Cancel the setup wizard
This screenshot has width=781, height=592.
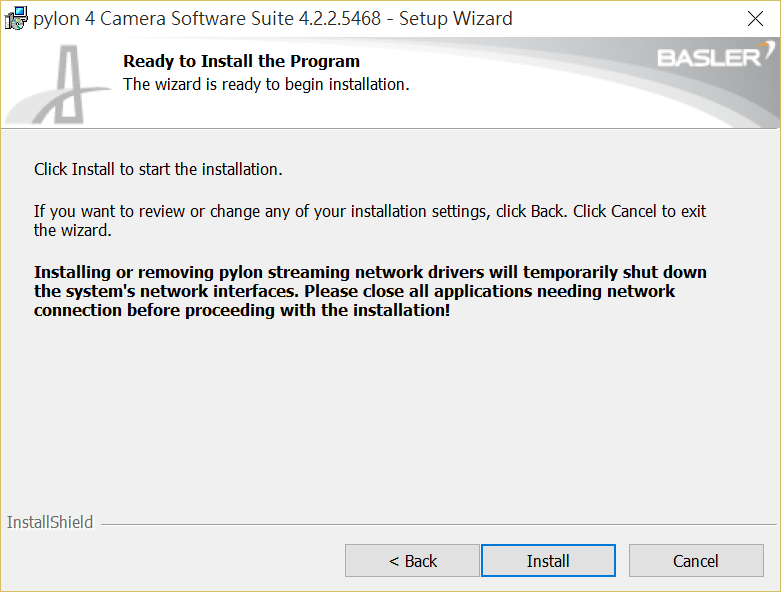(x=695, y=561)
